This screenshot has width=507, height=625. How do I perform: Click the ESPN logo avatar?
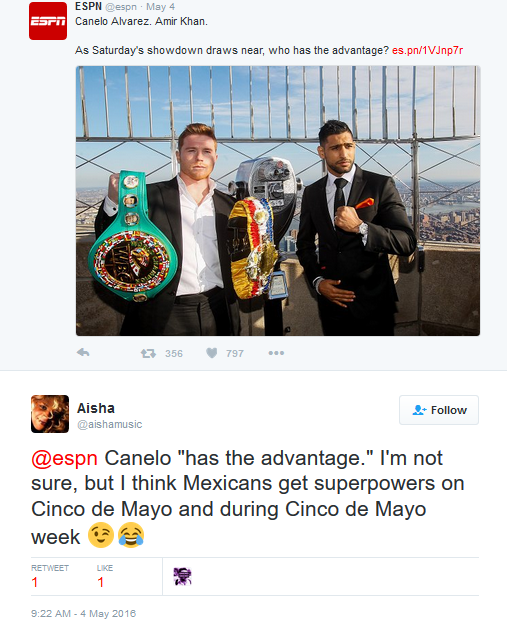48,21
